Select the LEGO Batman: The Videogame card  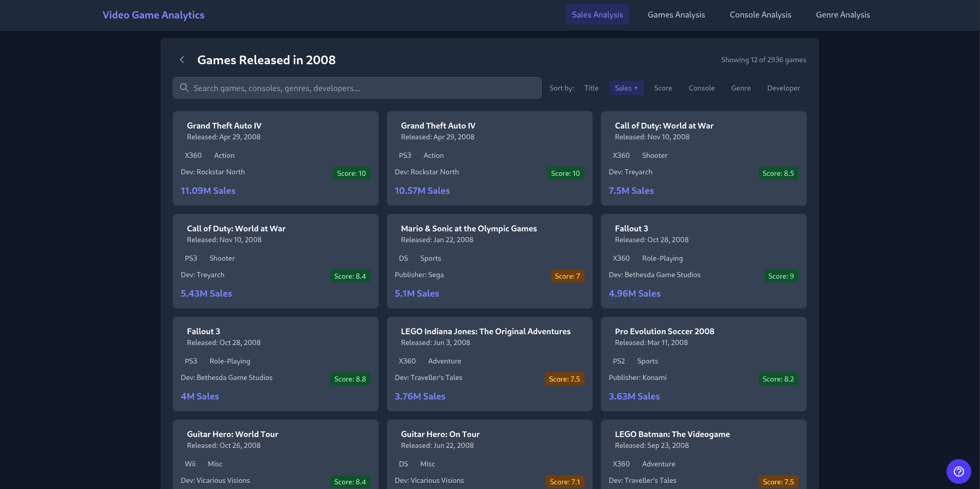704,454
